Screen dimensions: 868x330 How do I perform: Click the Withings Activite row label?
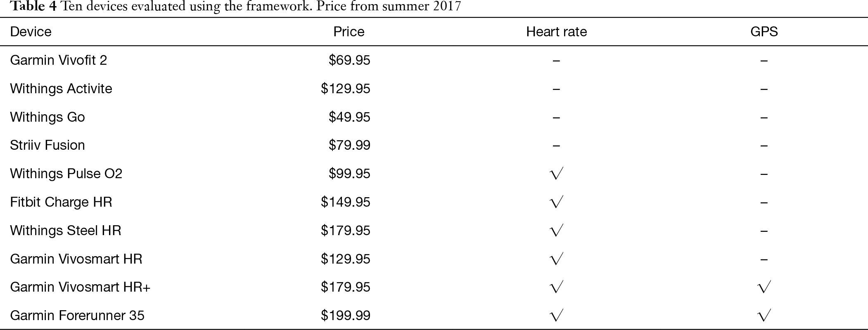tap(61, 89)
